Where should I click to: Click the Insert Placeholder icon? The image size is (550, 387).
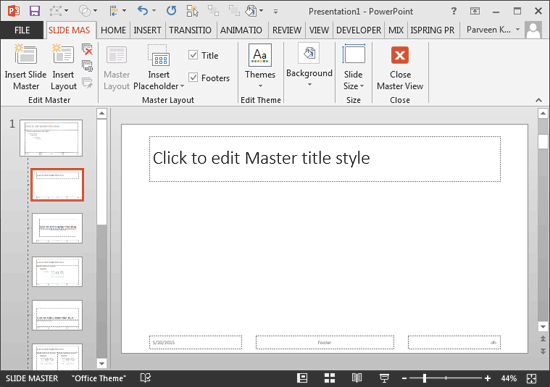click(x=159, y=55)
